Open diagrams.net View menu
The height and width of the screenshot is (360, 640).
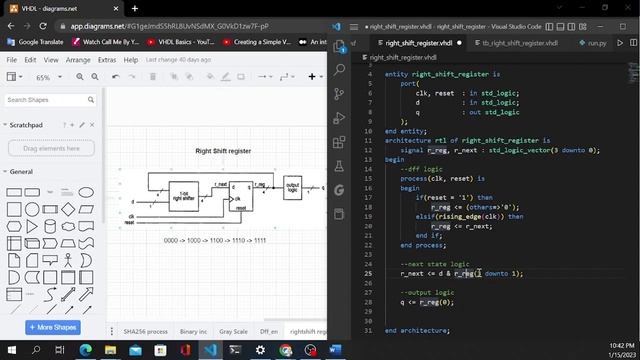[51, 60]
